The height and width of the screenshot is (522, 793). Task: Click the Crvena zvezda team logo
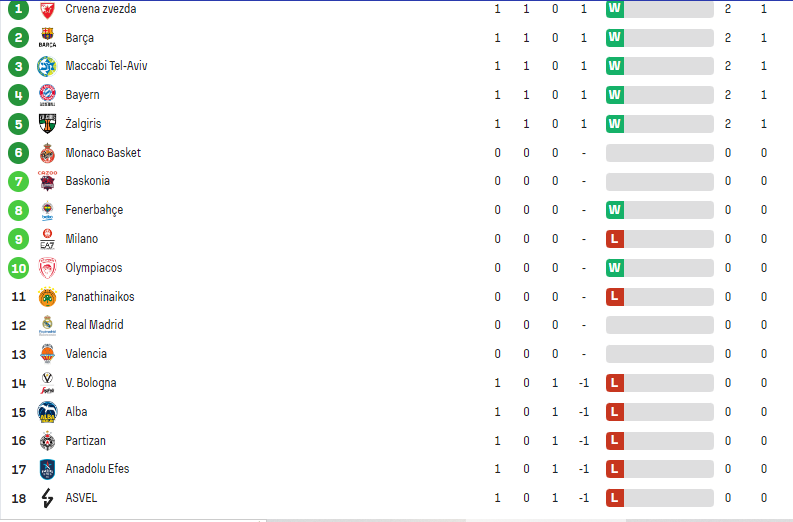pos(47,10)
